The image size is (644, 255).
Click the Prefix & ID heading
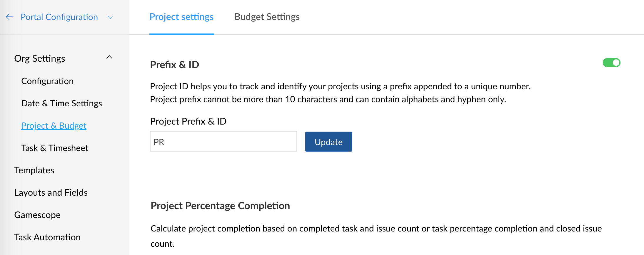[175, 65]
